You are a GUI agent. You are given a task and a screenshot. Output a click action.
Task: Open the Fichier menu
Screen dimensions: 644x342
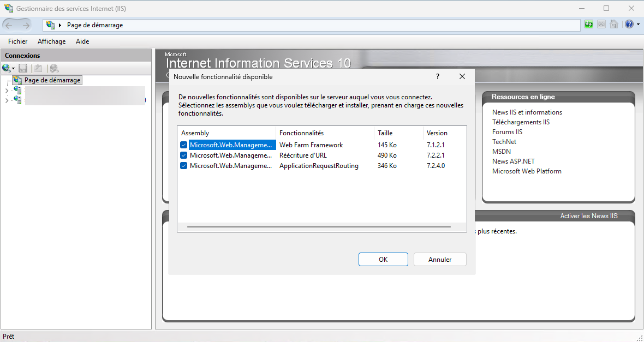tap(18, 41)
